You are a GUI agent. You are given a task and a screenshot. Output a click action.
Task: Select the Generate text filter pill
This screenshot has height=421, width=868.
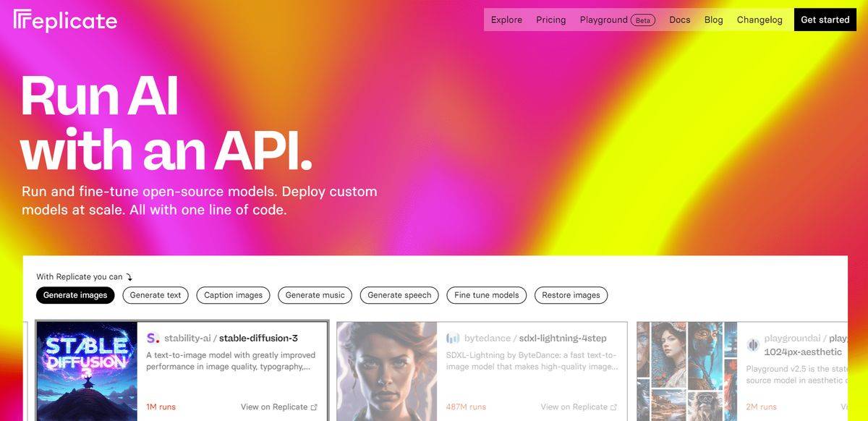click(156, 295)
